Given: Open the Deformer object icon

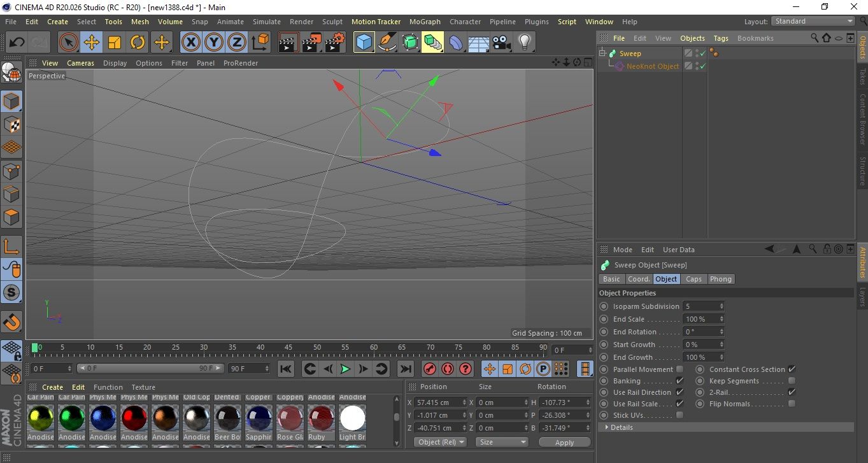Looking at the screenshot, I should 455,43.
